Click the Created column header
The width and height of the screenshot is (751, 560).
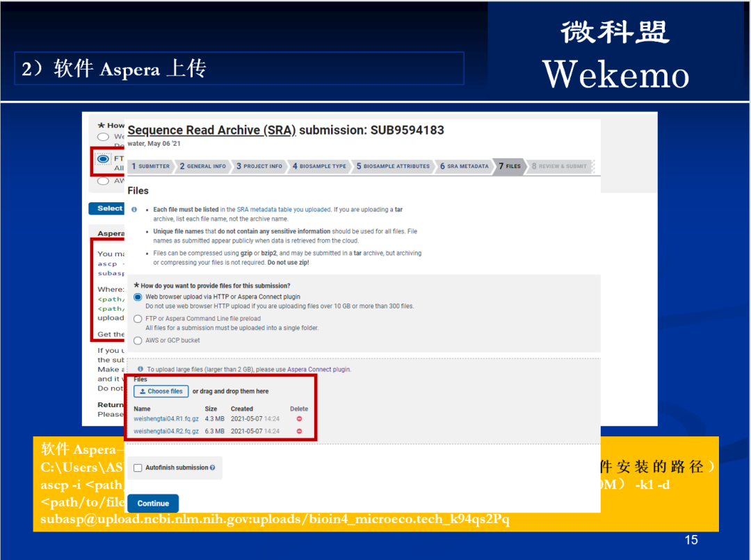pyautogui.click(x=242, y=409)
